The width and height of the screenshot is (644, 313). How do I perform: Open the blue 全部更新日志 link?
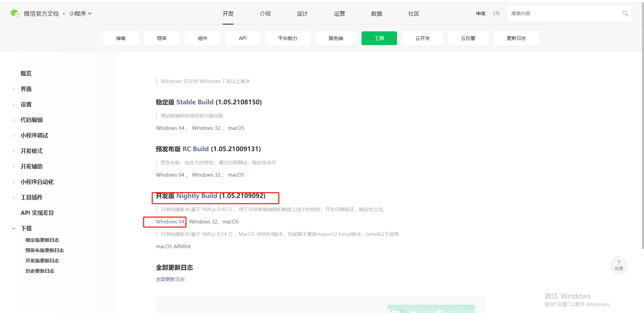(170, 279)
